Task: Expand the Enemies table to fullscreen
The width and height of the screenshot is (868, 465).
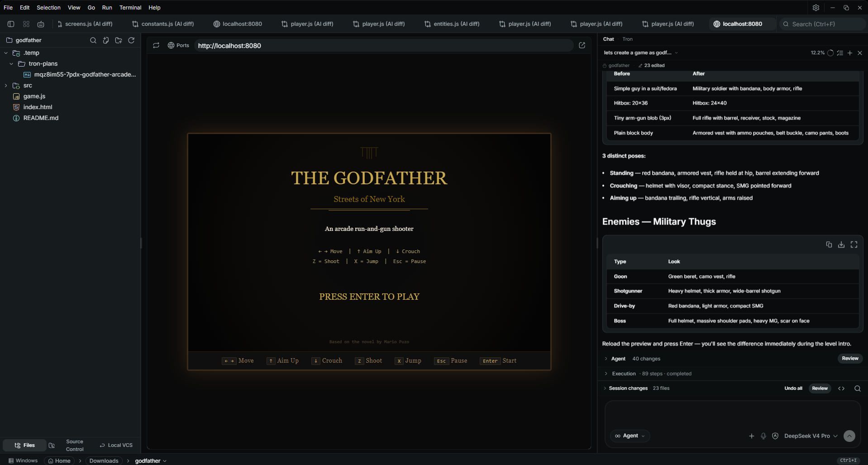Action: click(854, 244)
